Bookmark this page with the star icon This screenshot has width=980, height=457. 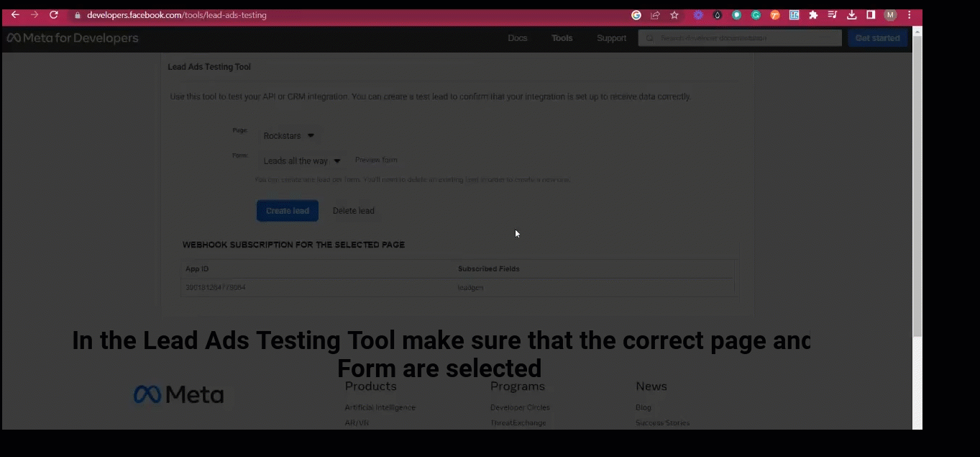click(674, 15)
